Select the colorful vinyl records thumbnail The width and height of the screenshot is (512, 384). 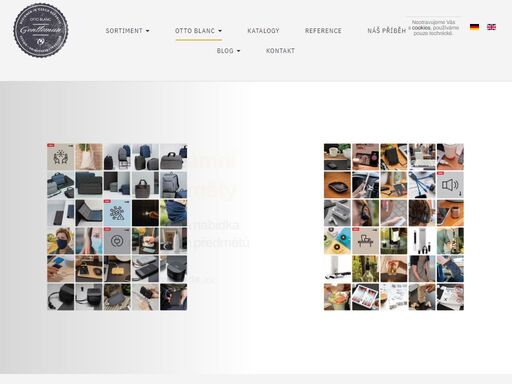coord(337,241)
